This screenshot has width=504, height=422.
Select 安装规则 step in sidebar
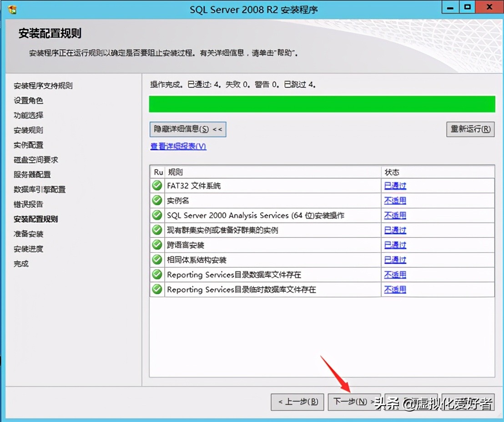coord(28,130)
